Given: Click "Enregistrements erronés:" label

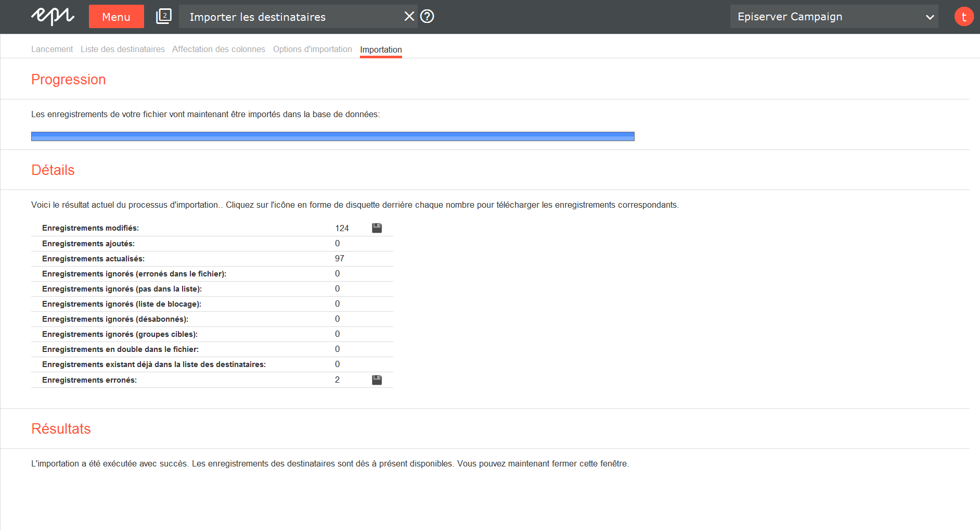Looking at the screenshot, I should pos(89,380).
